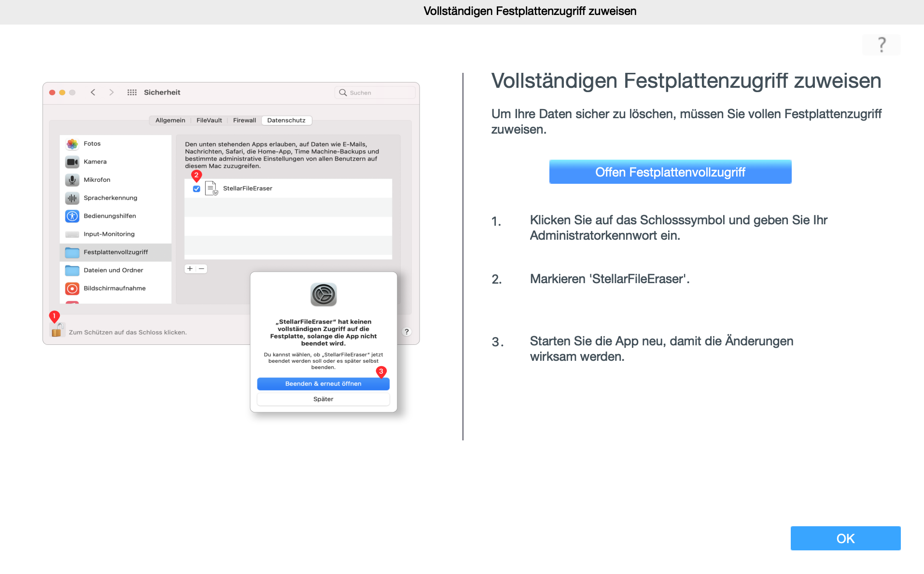
Task: Go forward with the right chevron
Action: [x=112, y=92]
